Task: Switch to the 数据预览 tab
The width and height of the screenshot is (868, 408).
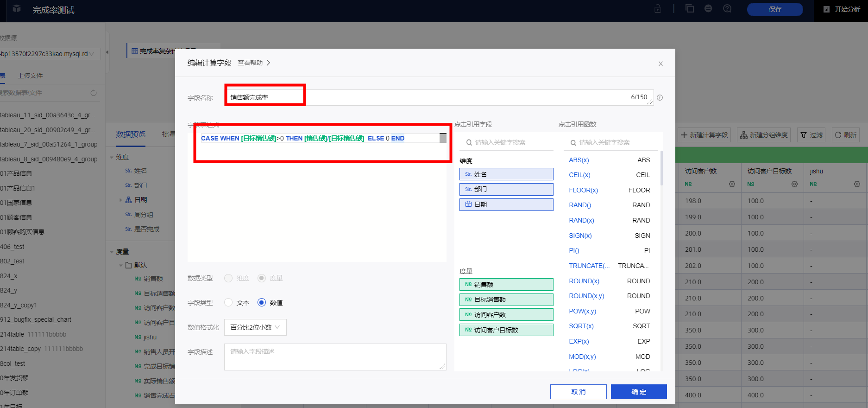Action: 131,134
